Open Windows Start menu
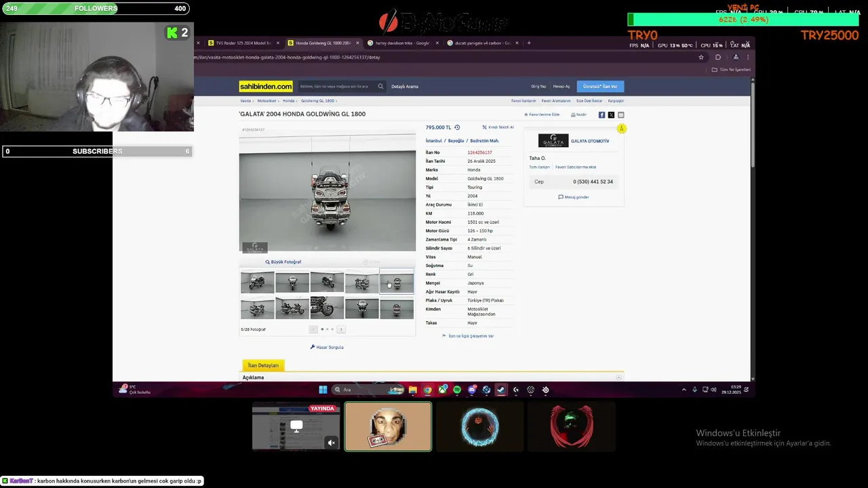Screen dimensions: 868x488 (x=323, y=390)
